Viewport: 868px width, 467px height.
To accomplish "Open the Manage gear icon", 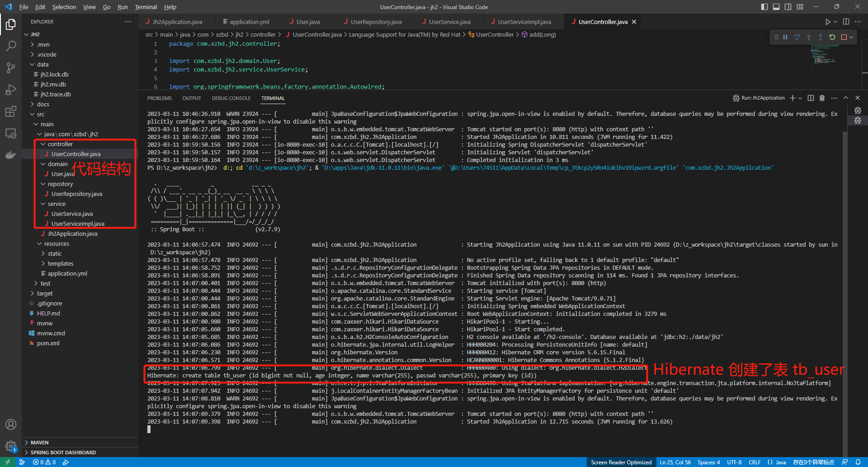I will click(x=10, y=446).
